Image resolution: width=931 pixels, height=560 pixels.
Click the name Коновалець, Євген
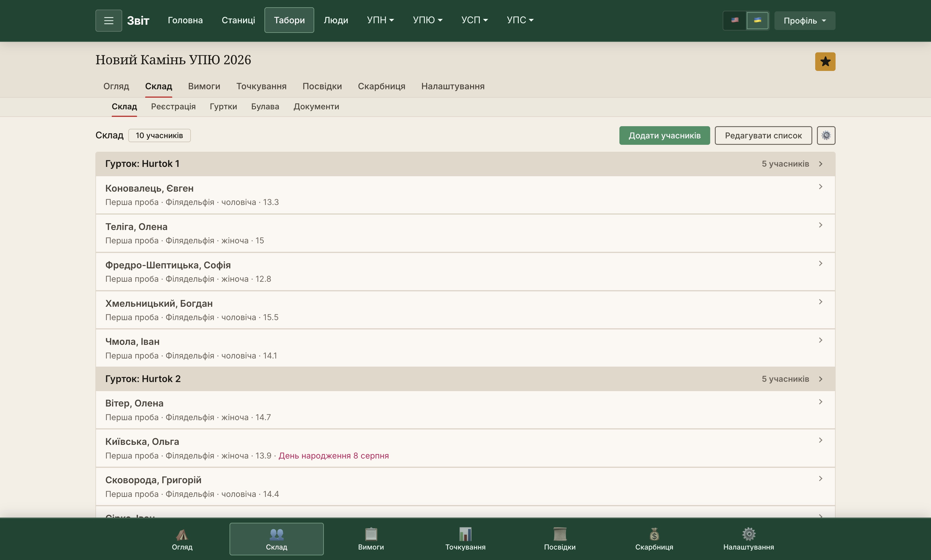click(149, 188)
